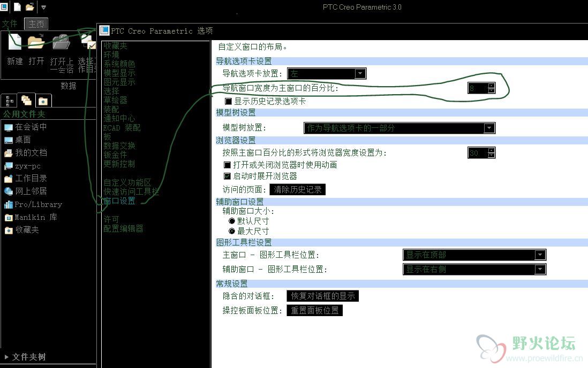Viewport: 588px width, 368px height.
Task: Select 系统颜色 options category
Action: pos(119,64)
